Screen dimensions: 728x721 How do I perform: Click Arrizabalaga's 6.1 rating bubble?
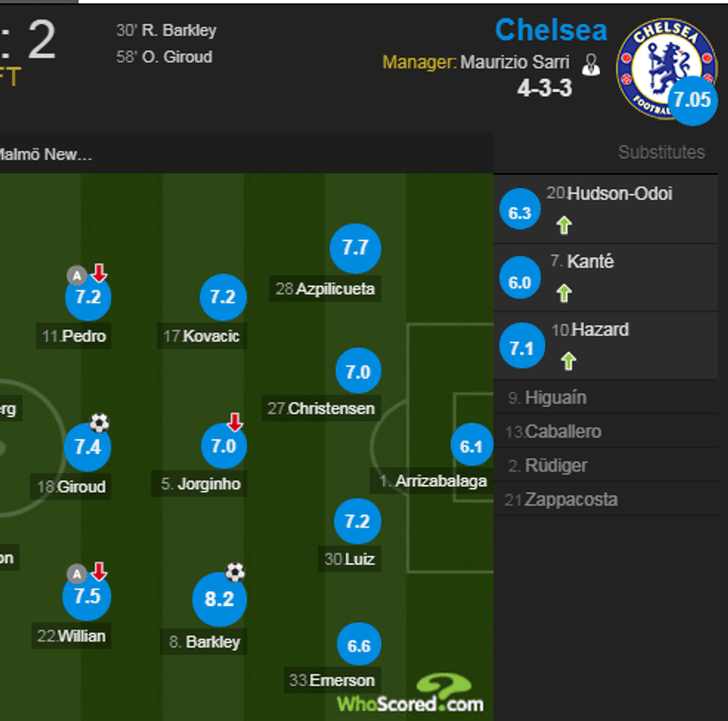pos(472,444)
